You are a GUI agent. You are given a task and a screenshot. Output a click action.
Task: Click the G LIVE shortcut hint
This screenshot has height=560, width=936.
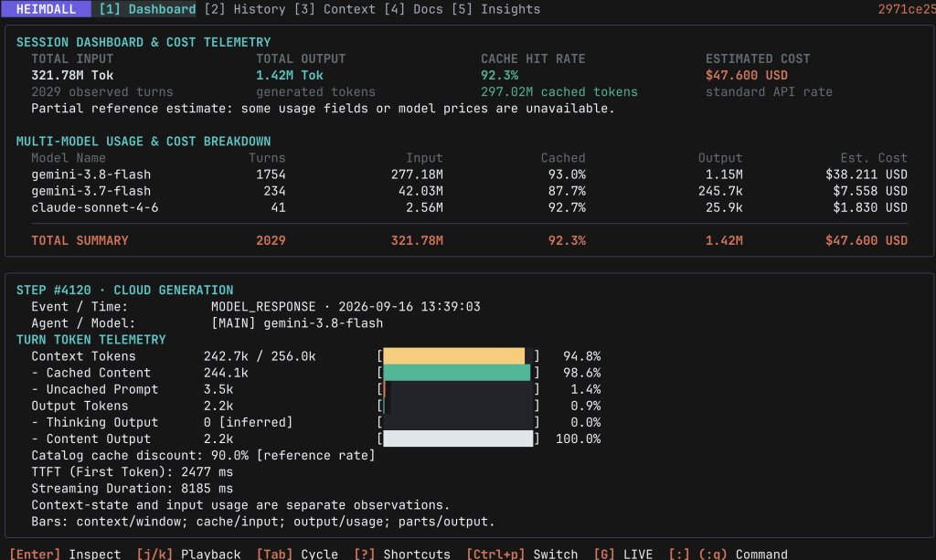[623, 554]
